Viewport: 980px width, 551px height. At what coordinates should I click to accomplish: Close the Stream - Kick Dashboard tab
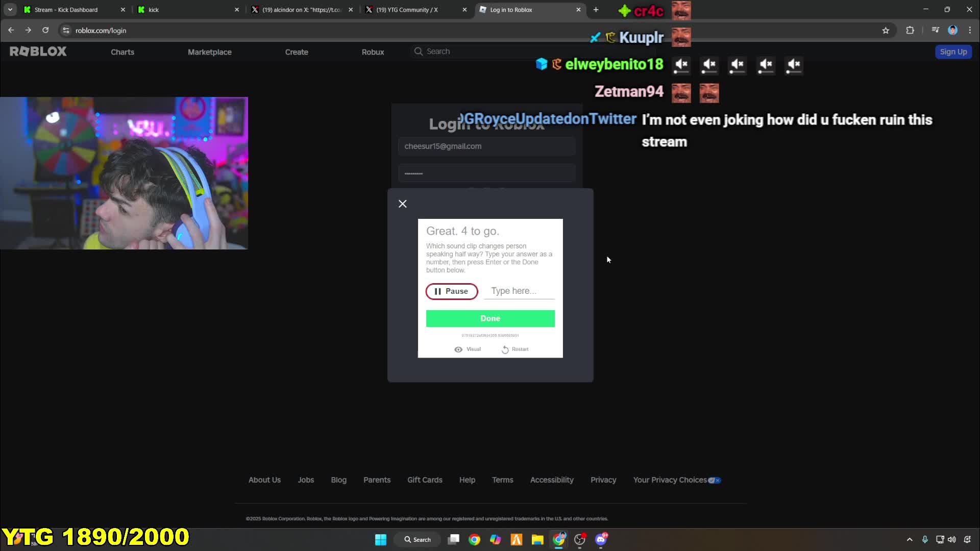(x=123, y=10)
